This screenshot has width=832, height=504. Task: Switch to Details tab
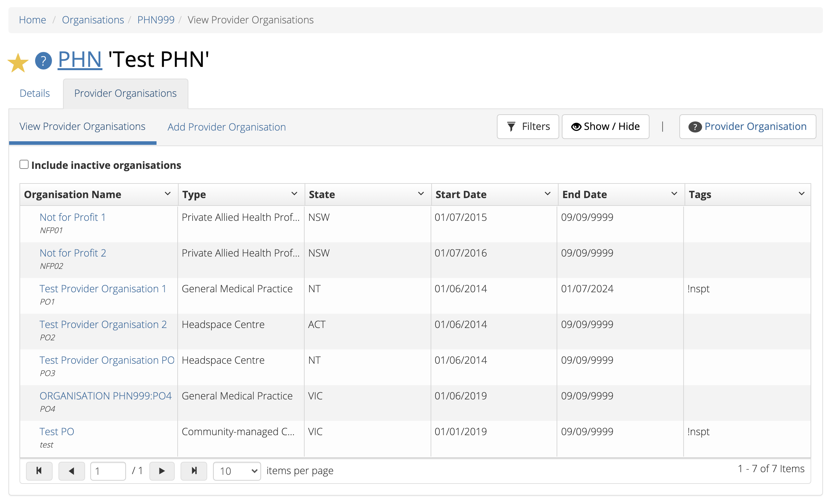(34, 93)
